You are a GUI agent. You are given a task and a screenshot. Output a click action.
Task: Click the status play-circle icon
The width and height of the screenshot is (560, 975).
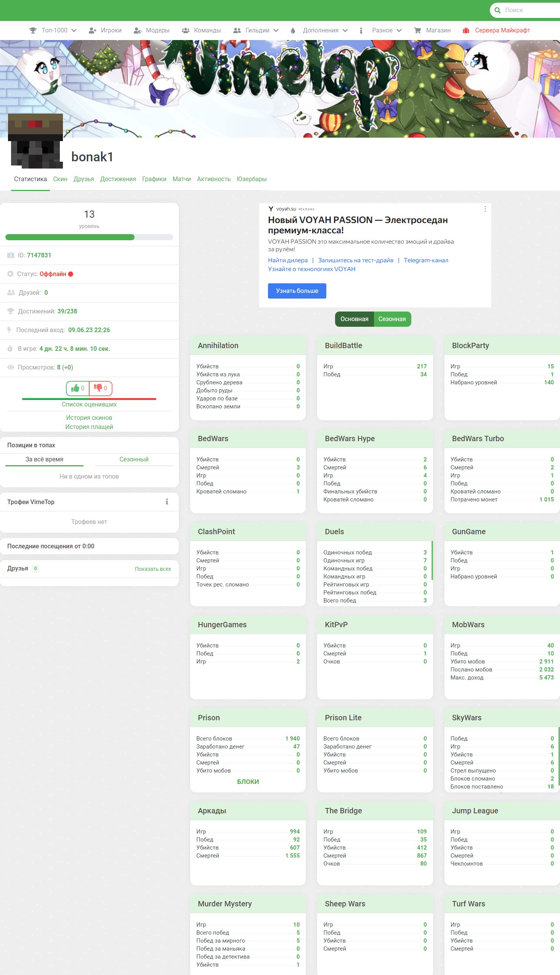click(10, 274)
